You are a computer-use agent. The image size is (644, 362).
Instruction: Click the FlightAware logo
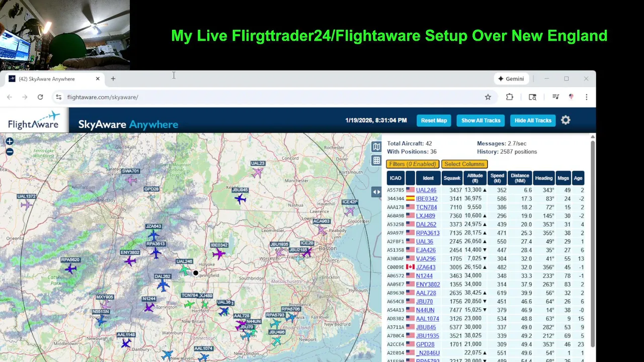click(x=34, y=120)
